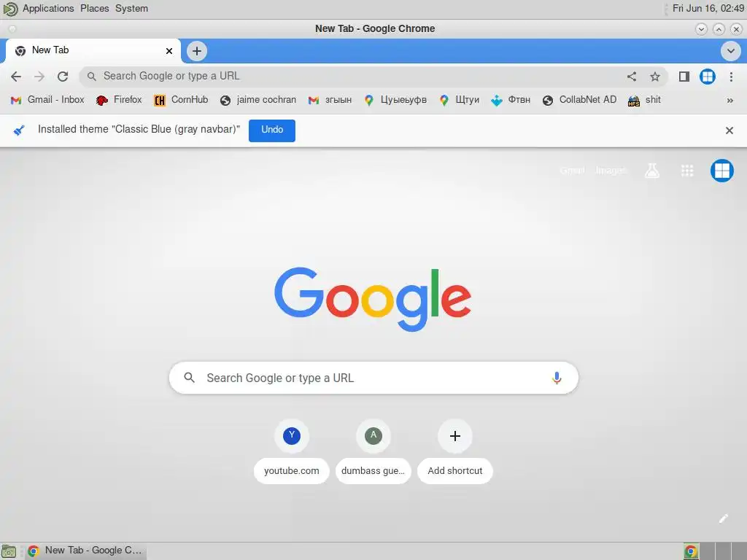Open the Фтвн bookmark

(511, 100)
